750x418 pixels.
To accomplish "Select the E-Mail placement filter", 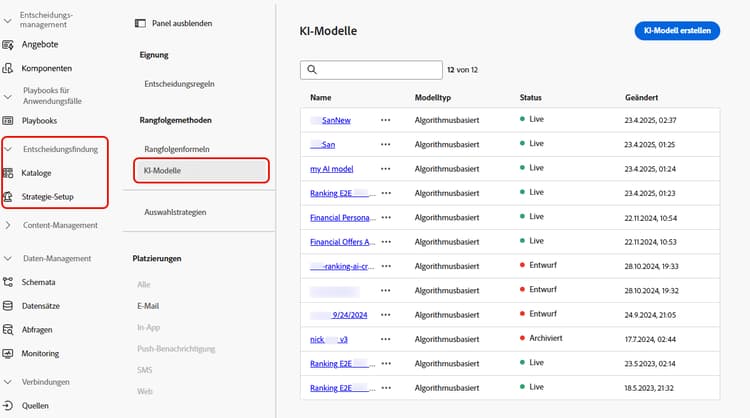I will (x=148, y=305).
